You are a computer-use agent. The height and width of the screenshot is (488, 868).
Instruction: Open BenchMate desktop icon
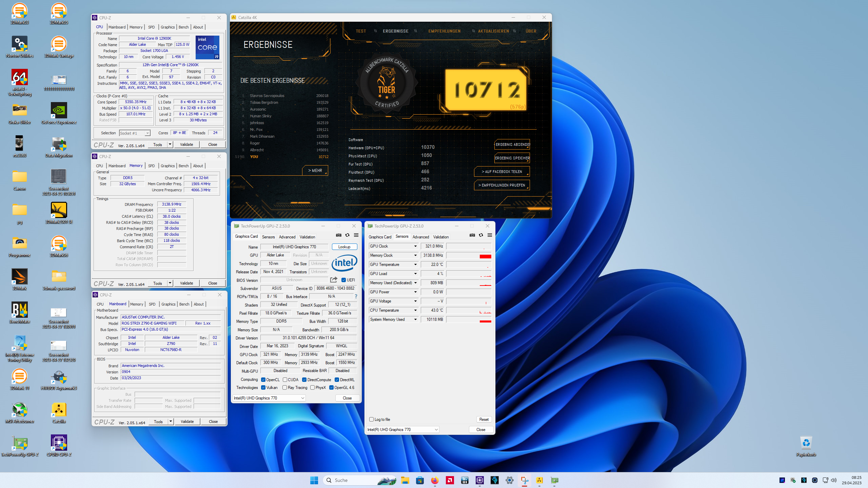(19, 313)
